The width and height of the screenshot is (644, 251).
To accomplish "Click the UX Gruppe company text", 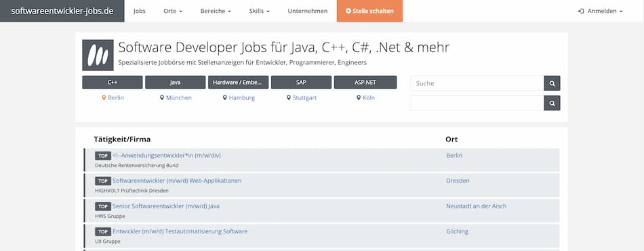I will point(108,242).
